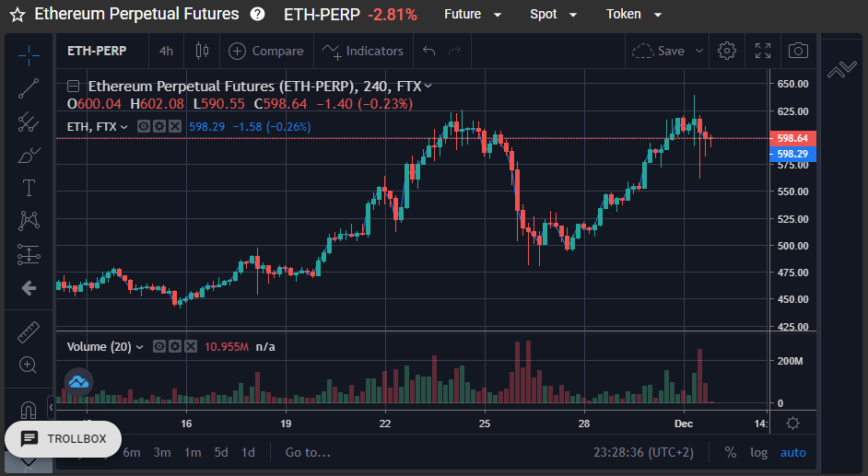
Task: Enter fullscreen chart mode
Action: [763, 51]
